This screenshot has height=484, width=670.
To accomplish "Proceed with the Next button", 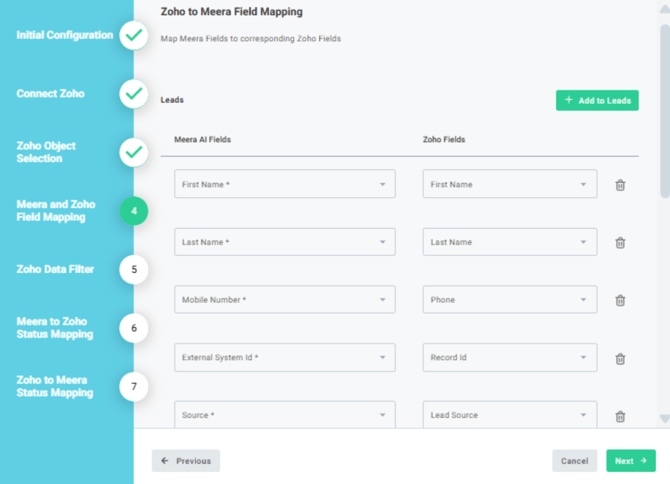I will point(631,461).
